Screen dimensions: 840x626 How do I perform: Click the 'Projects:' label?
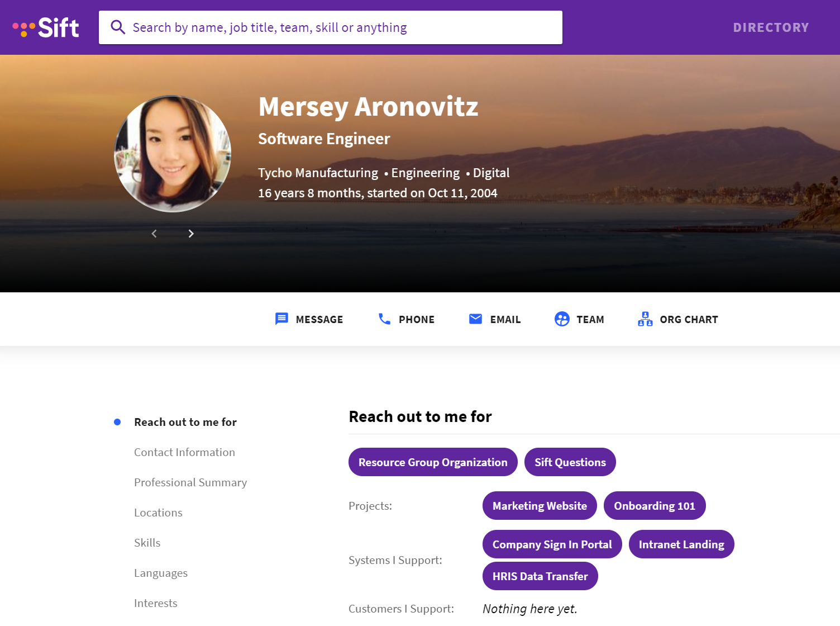370,506
